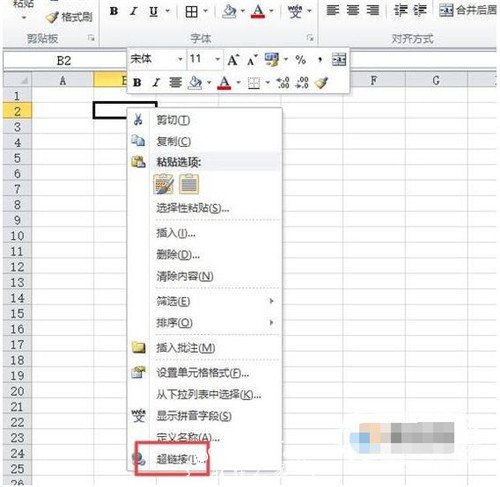This screenshot has width=500, height=487.
Task: Click mini toolbar accounting number format icon
Action: (x=272, y=60)
